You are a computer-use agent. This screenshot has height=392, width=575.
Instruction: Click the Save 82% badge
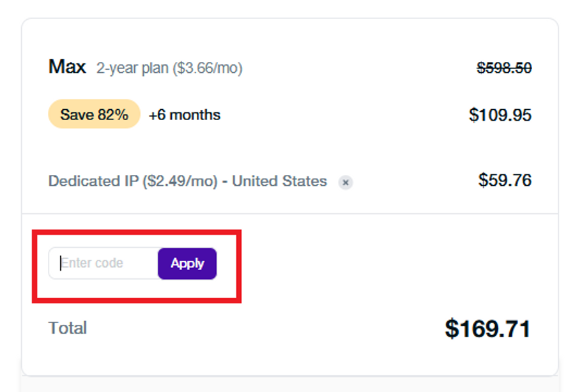(x=94, y=115)
